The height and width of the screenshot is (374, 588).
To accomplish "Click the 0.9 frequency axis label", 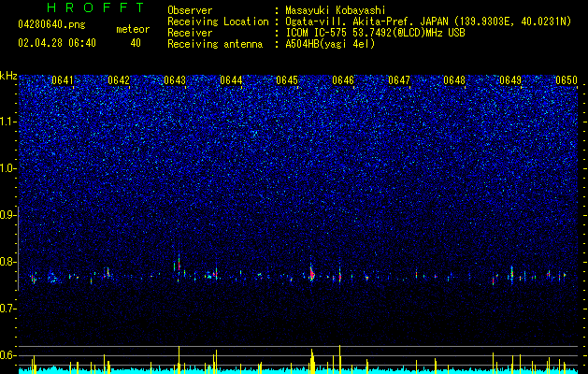I will (8, 214).
